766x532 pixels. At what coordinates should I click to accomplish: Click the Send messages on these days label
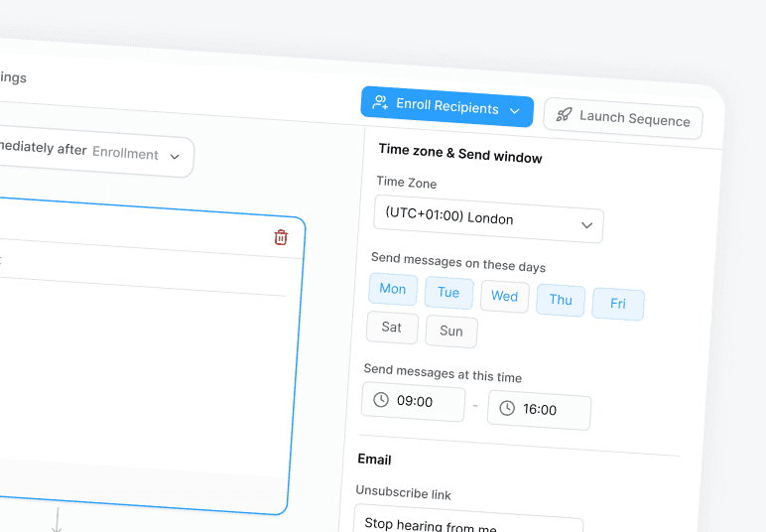[458, 262]
